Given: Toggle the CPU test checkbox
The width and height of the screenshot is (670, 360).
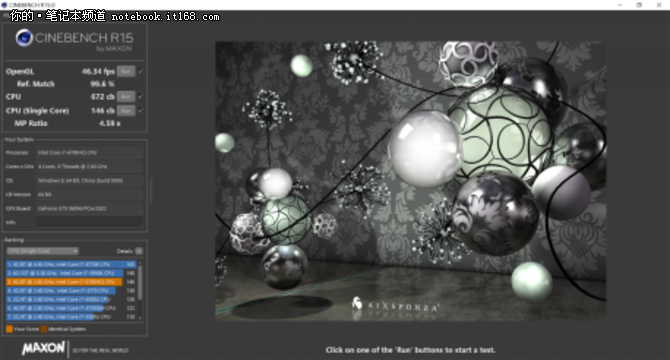Looking at the screenshot, I should click(x=141, y=97).
